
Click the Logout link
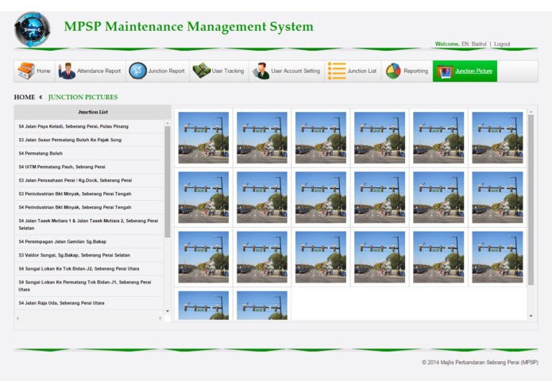click(x=502, y=44)
